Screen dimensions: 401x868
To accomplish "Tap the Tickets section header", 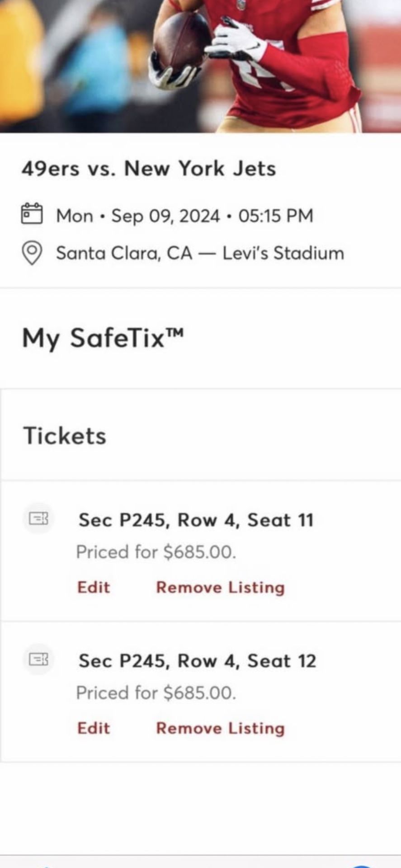I will (x=65, y=436).
